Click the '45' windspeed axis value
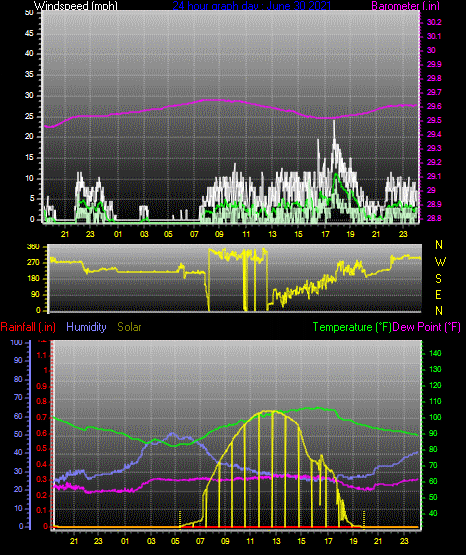Screen dimensions: 466x555 [x=29, y=34]
